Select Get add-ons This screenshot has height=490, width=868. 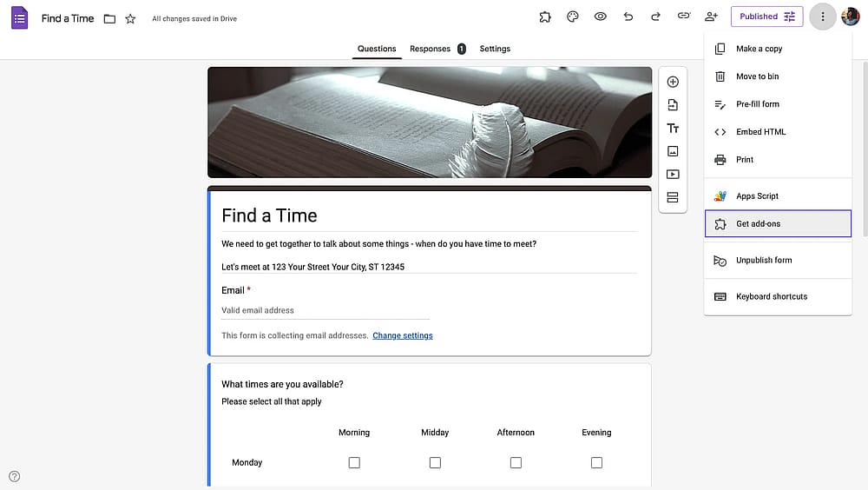click(x=778, y=224)
